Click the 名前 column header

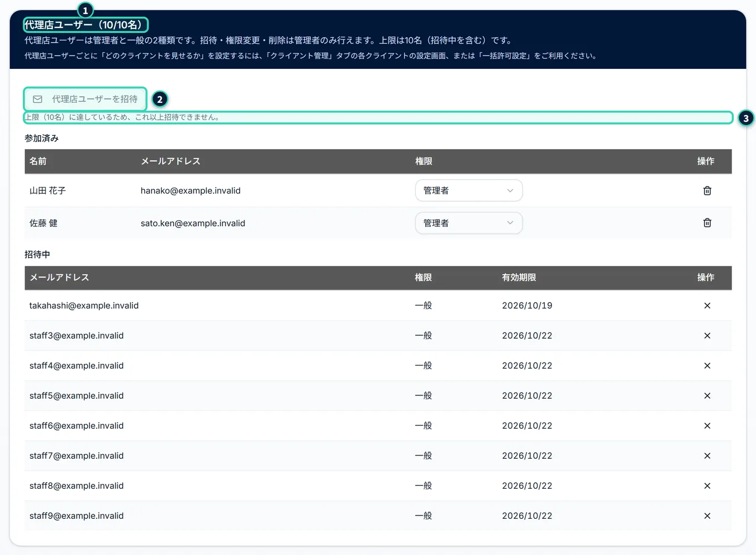(38, 161)
